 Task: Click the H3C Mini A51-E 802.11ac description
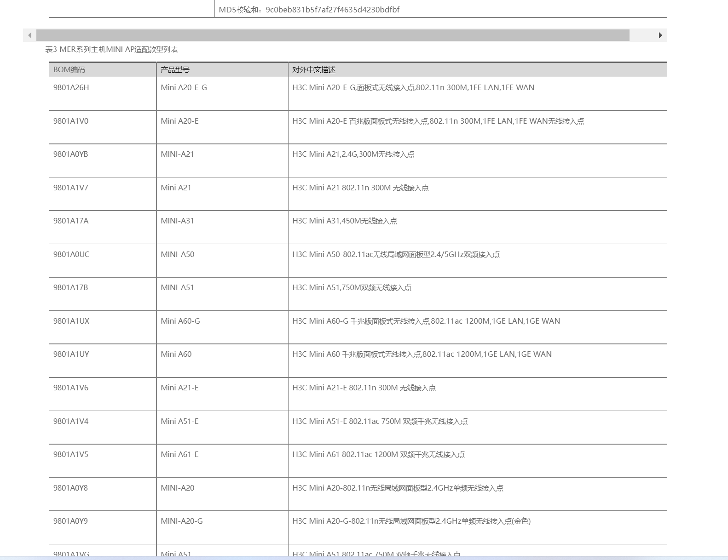[x=380, y=421]
